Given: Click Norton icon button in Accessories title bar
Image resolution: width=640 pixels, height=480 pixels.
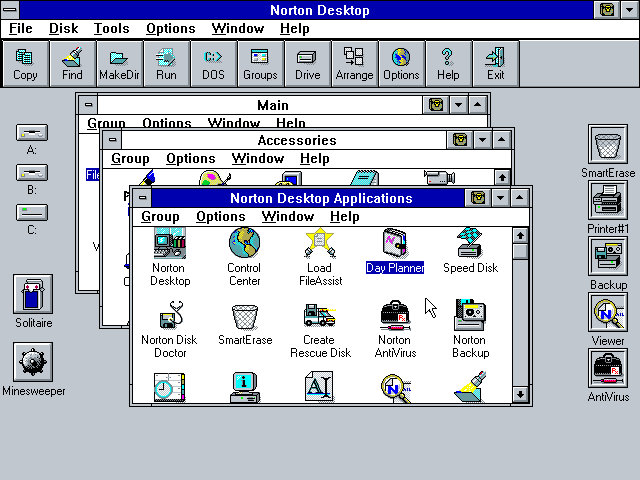Looking at the screenshot, I should [460, 140].
